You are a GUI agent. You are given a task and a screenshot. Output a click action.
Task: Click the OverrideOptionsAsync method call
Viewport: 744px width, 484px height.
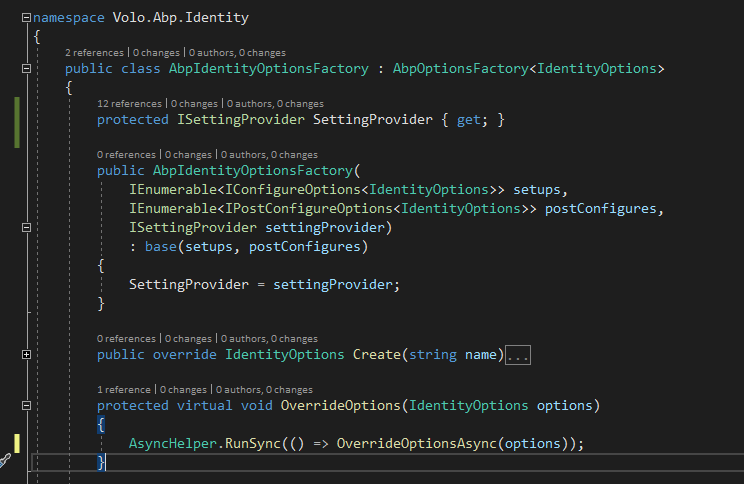point(417,444)
